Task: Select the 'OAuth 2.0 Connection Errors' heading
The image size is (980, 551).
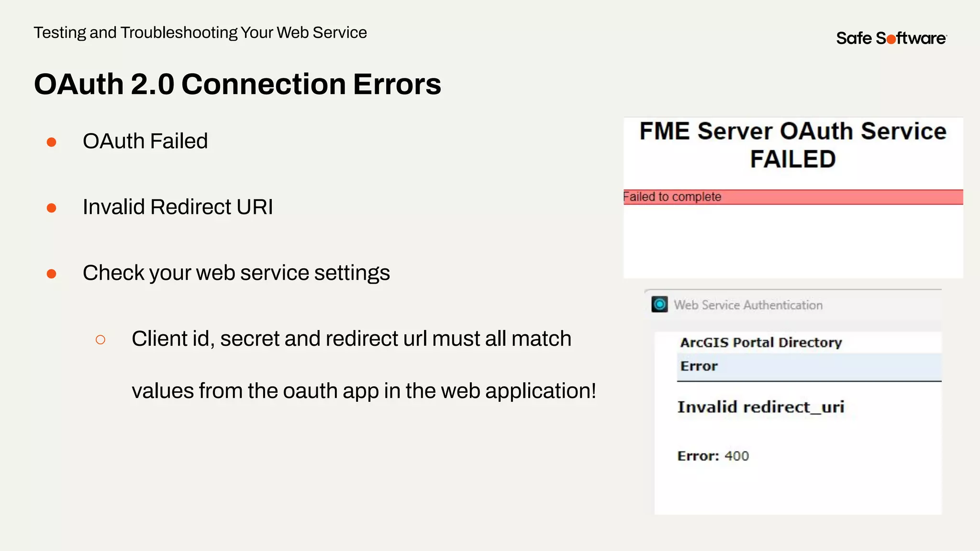Action: [x=237, y=84]
